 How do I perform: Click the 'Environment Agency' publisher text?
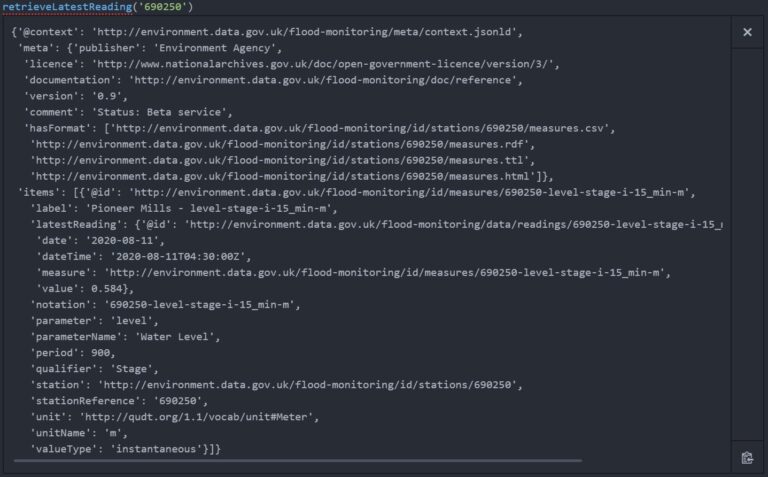click(222, 48)
